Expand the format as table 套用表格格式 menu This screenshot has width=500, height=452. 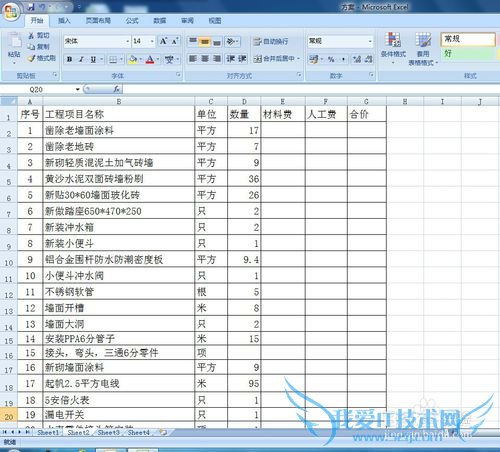tap(423, 49)
